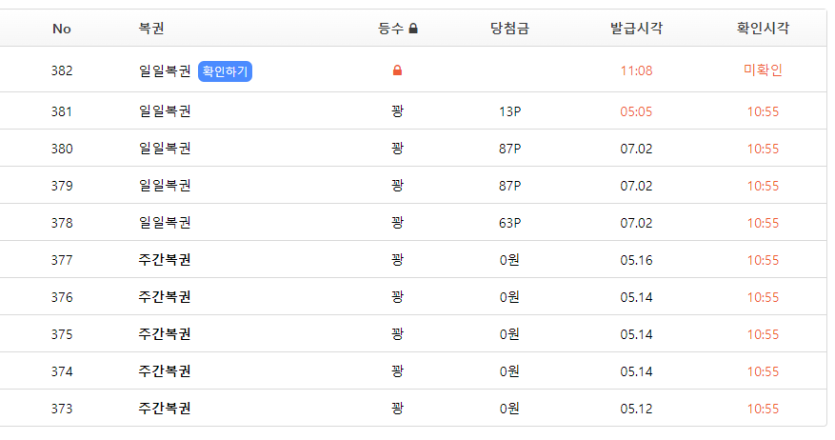Click the 05.14 issue date in row 375
This screenshot has width=835, height=440.
tap(636, 335)
